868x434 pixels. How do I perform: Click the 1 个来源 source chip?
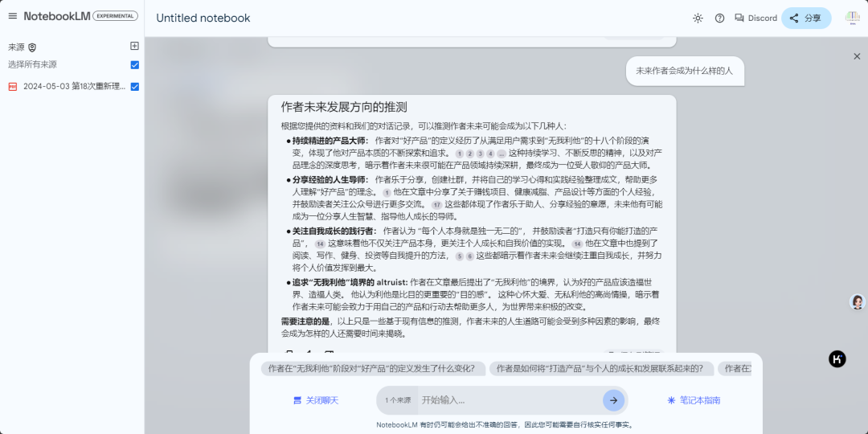tap(398, 400)
